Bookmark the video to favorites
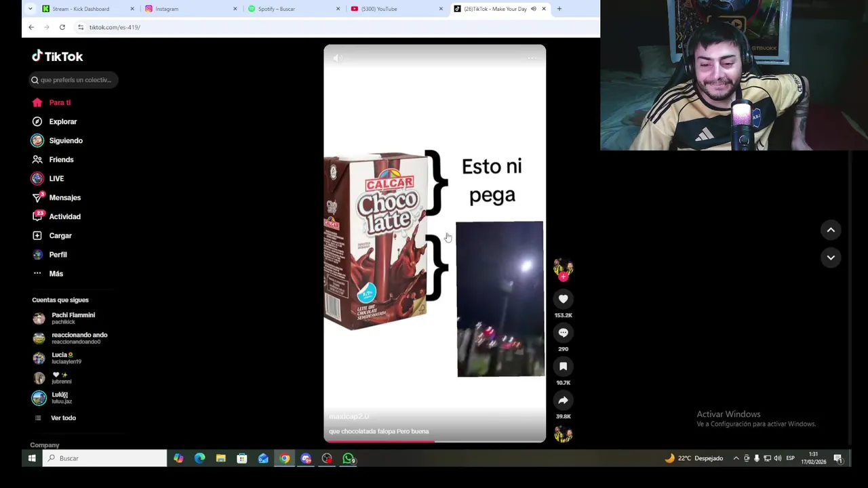 [x=563, y=367]
